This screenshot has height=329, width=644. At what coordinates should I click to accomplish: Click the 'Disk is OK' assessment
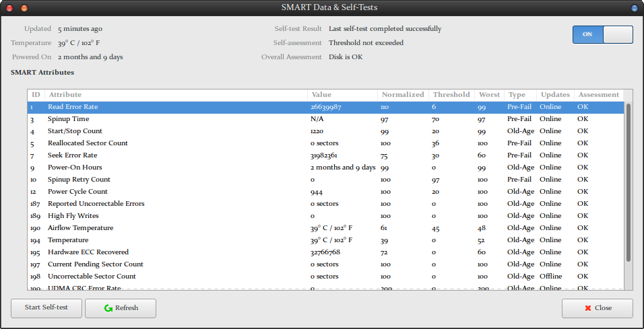click(346, 57)
